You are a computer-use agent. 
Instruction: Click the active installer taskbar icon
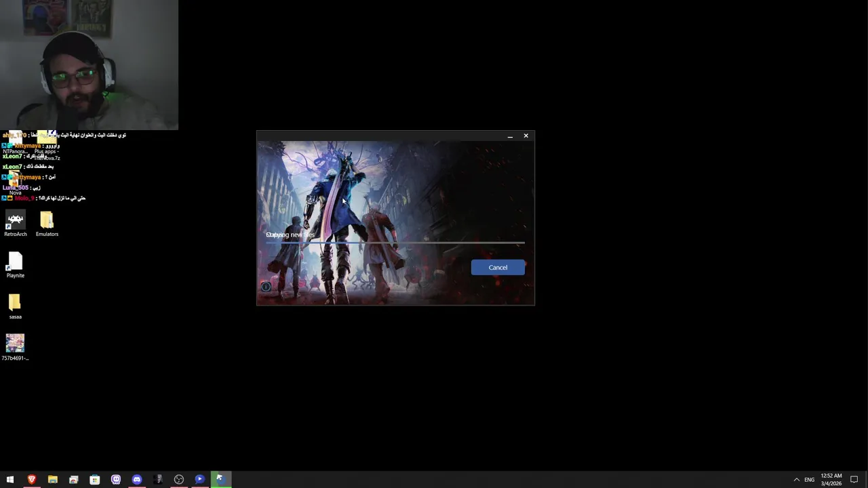220,479
